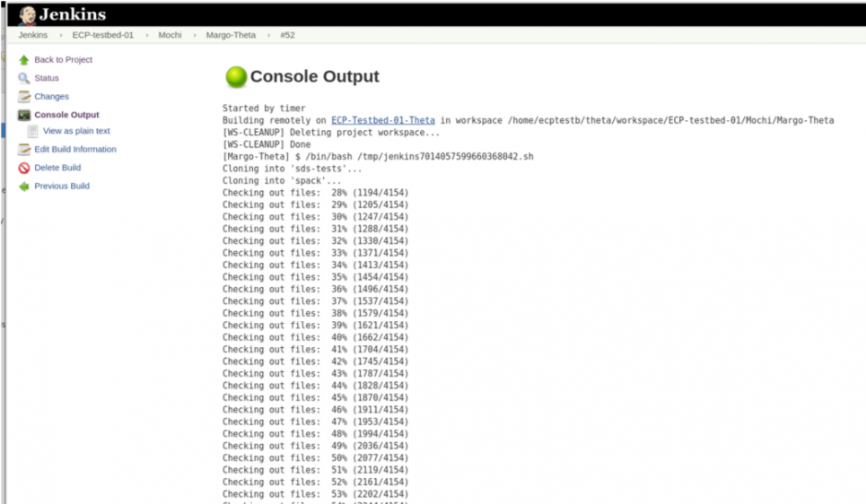
Task: Navigate to the Mochi breadcrumb
Action: coord(170,35)
